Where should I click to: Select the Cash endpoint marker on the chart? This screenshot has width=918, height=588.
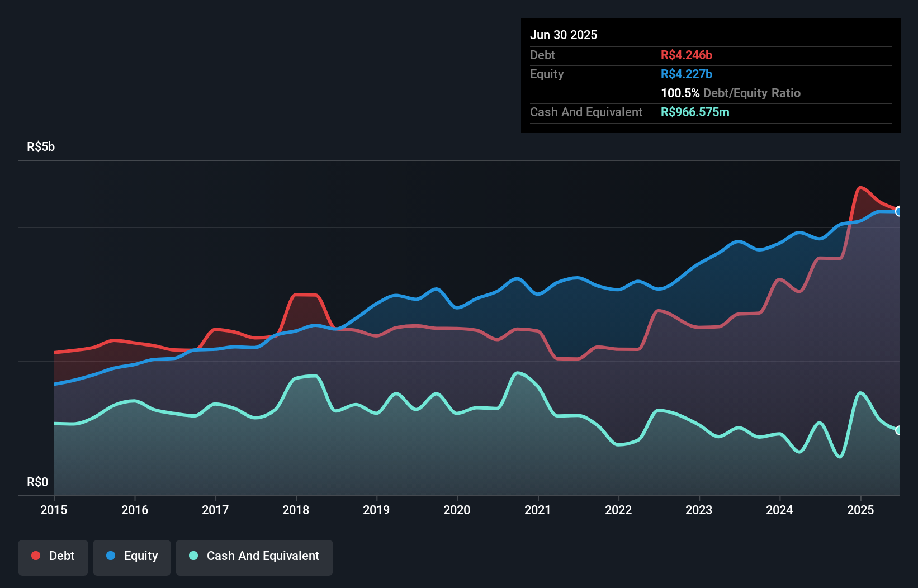899,430
